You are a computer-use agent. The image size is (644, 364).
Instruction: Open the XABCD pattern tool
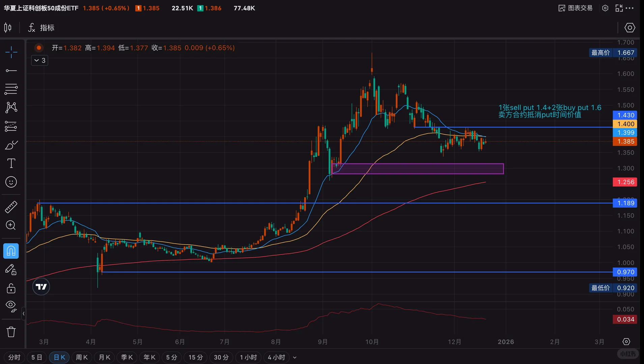point(11,107)
